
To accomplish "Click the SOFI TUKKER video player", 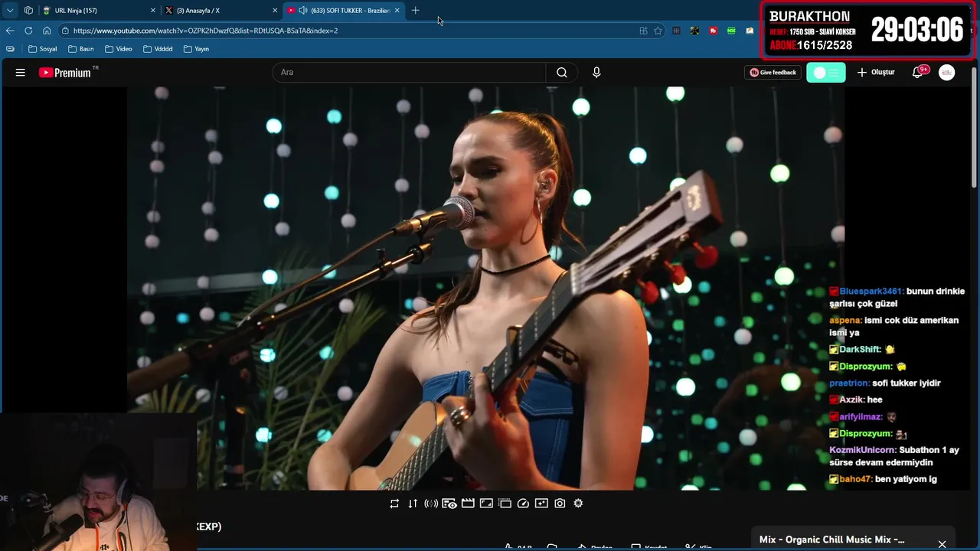I will pyautogui.click(x=485, y=288).
